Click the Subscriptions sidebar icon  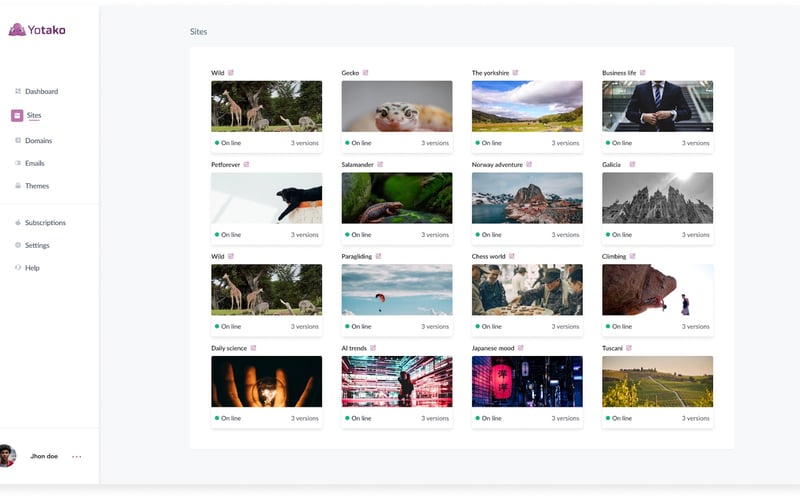(18, 222)
